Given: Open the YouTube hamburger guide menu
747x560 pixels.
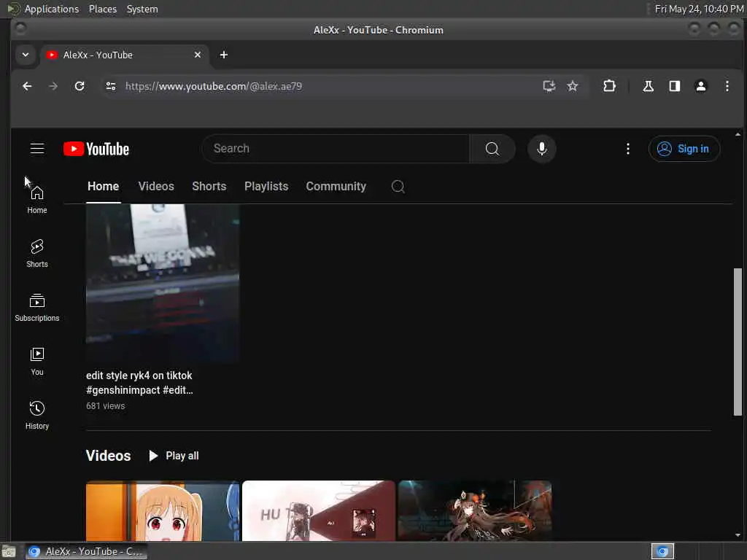Looking at the screenshot, I should click(x=37, y=149).
